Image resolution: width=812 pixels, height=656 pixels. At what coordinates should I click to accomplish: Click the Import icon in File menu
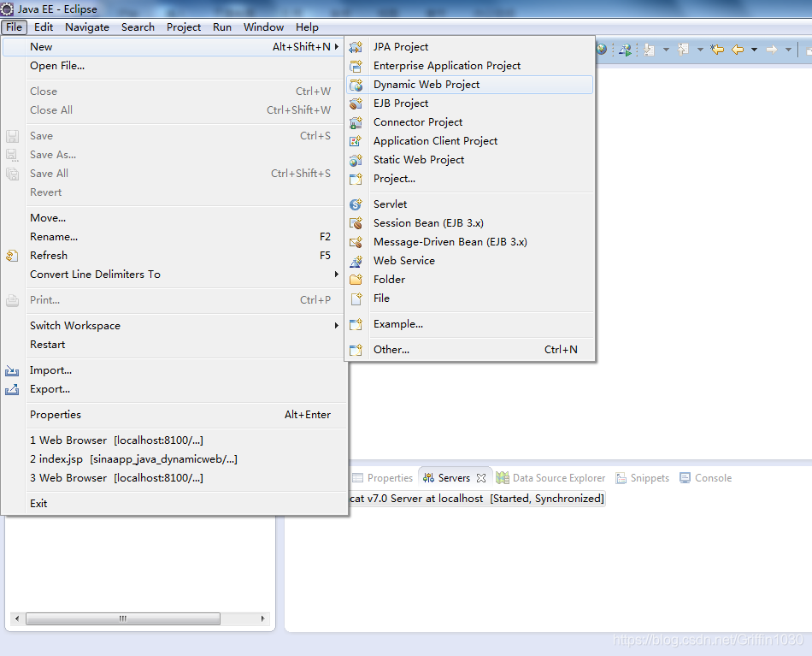(12, 370)
